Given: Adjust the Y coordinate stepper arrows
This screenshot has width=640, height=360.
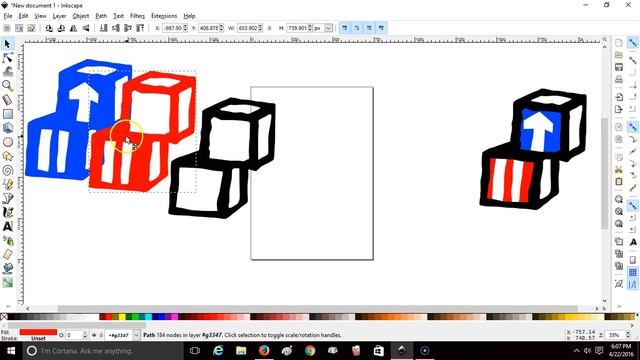Looking at the screenshot, I should click(222, 28).
